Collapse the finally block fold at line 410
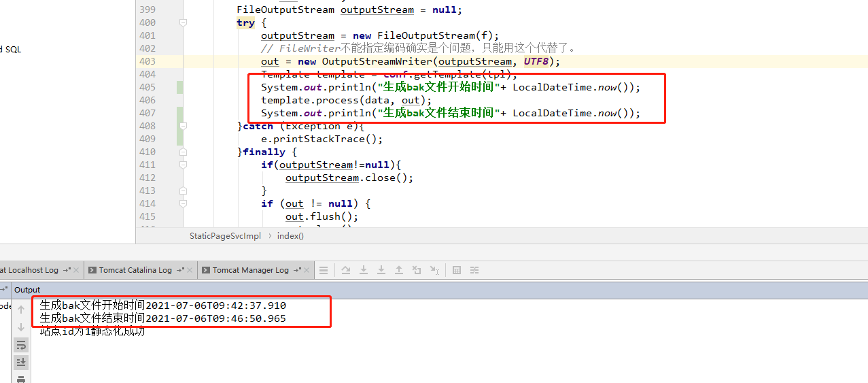This screenshot has height=383, width=868. (183, 152)
